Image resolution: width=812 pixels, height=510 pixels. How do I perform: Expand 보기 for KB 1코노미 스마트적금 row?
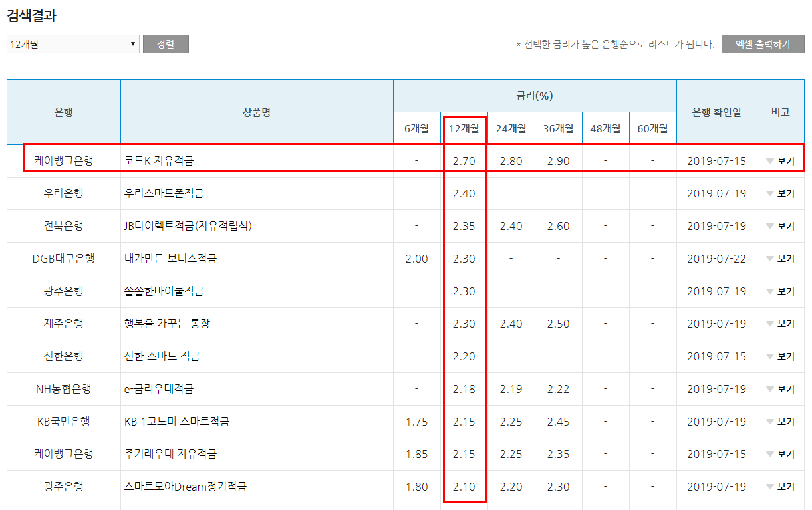[780, 422]
